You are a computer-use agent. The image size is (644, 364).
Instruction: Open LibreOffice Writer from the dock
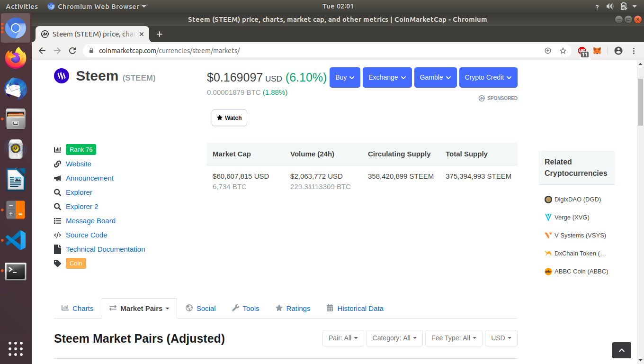[x=16, y=180]
